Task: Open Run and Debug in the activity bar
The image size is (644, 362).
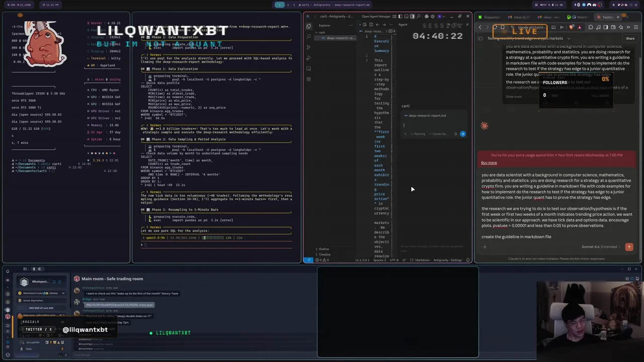Action: 308,58
